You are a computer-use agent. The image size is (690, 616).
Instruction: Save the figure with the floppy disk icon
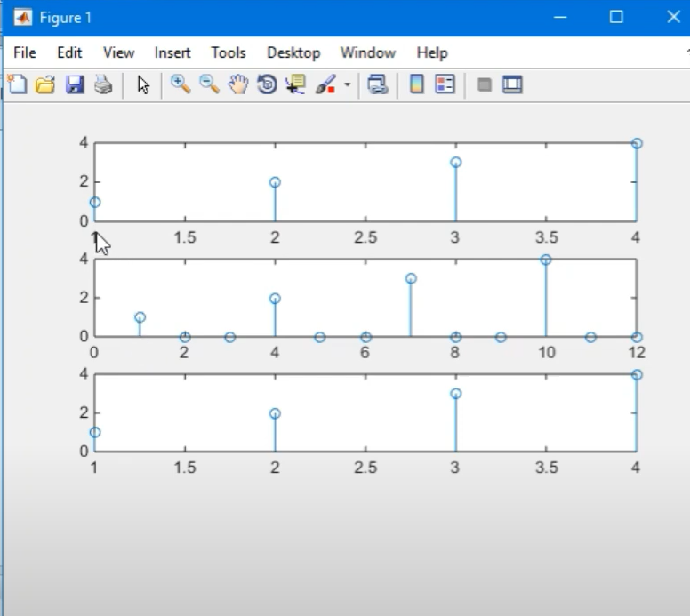[x=75, y=84]
